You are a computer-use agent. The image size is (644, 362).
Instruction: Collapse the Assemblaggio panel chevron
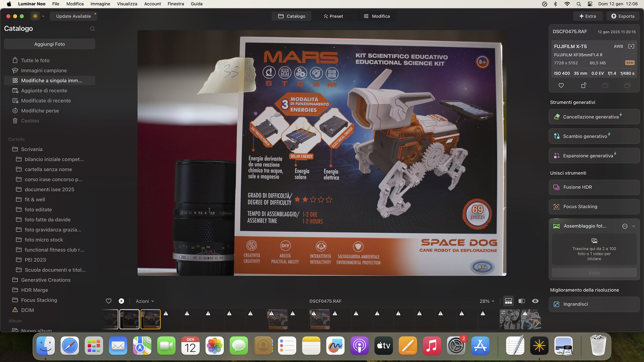[634, 226]
